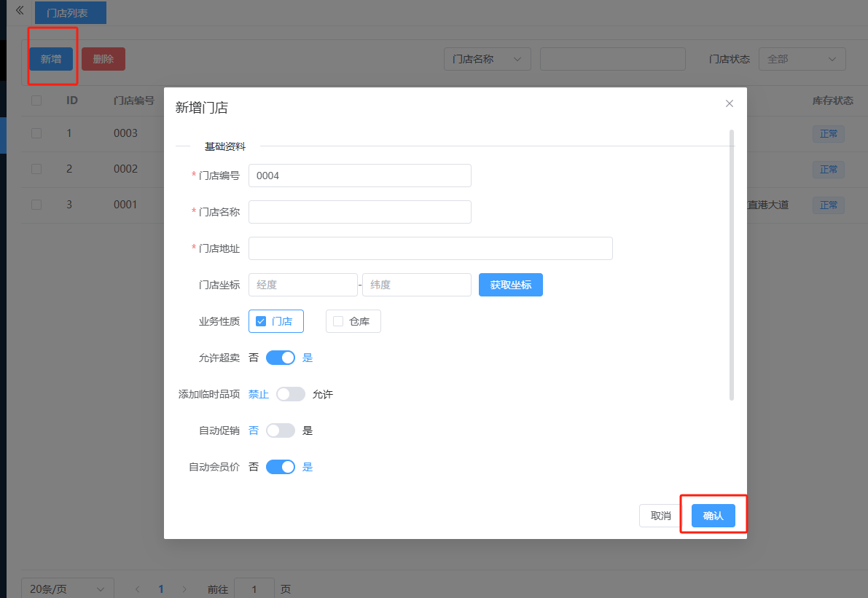Image resolution: width=868 pixels, height=598 pixels.
Task: Enable the 自动促销 switch
Action: coord(281,430)
